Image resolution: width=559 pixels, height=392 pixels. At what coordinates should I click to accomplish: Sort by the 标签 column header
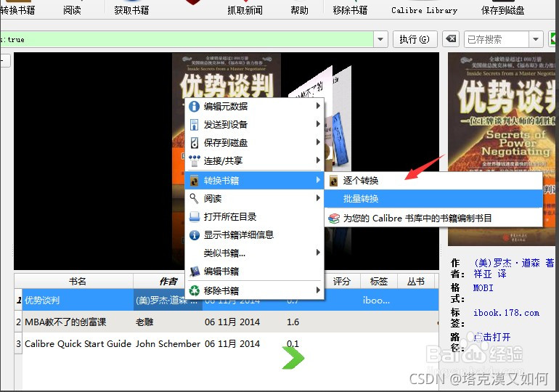point(379,281)
